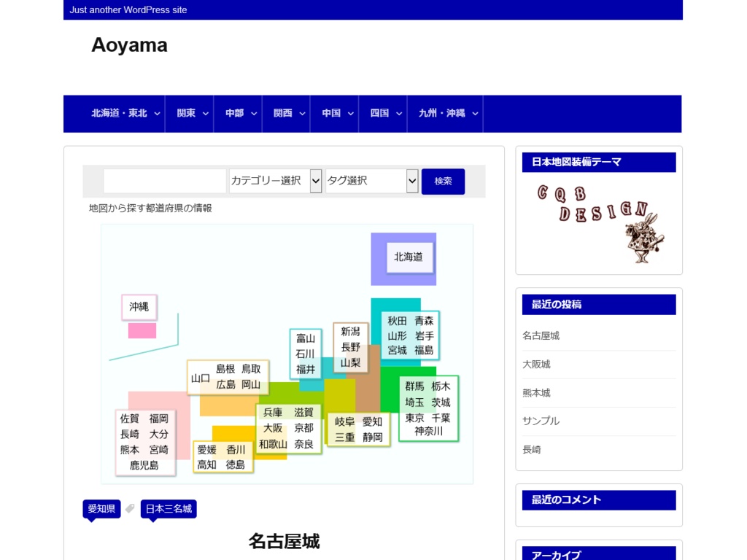Open the カテゴリー選択 dropdown
This screenshot has width=747, height=560.
click(275, 181)
